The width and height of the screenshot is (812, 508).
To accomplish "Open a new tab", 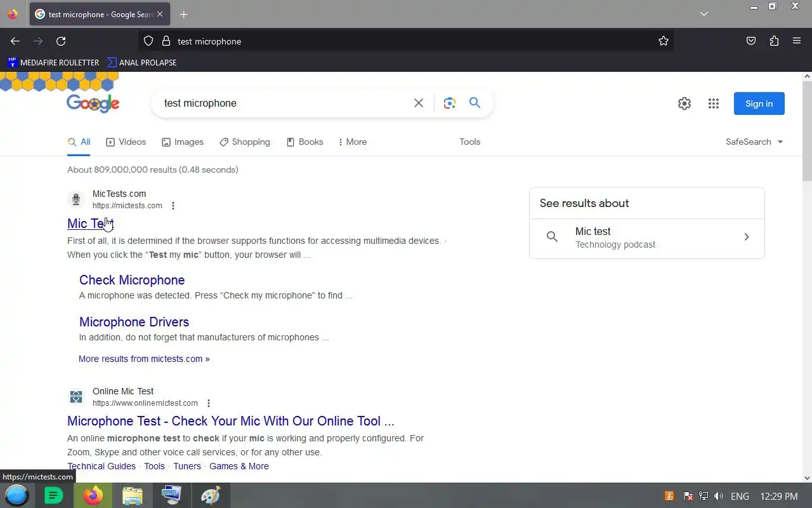I will pos(183,14).
